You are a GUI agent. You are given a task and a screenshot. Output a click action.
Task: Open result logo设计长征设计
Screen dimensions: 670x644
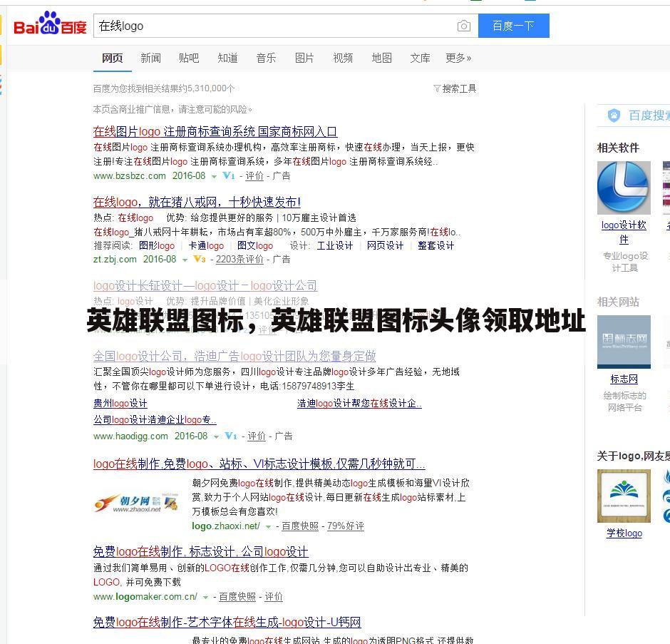coord(205,285)
